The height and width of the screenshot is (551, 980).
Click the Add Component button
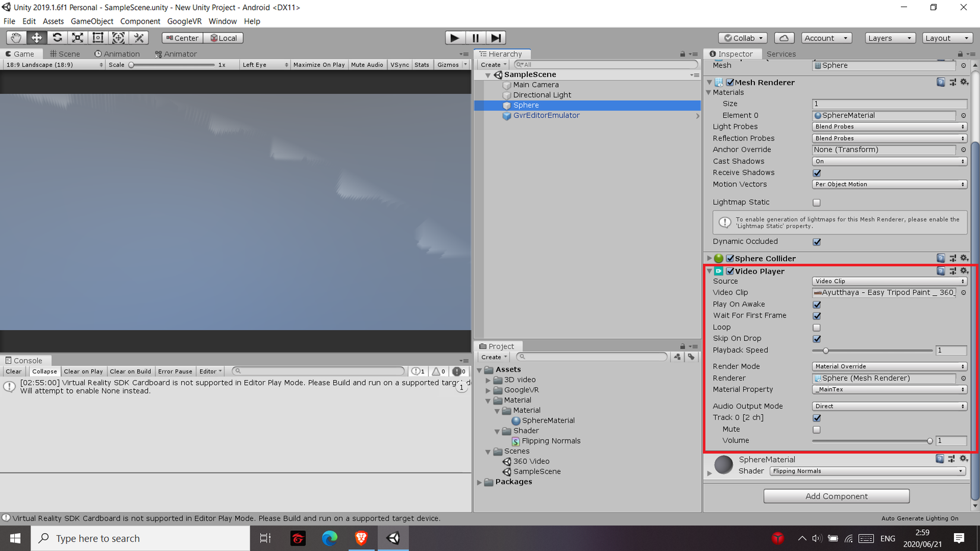pyautogui.click(x=836, y=496)
